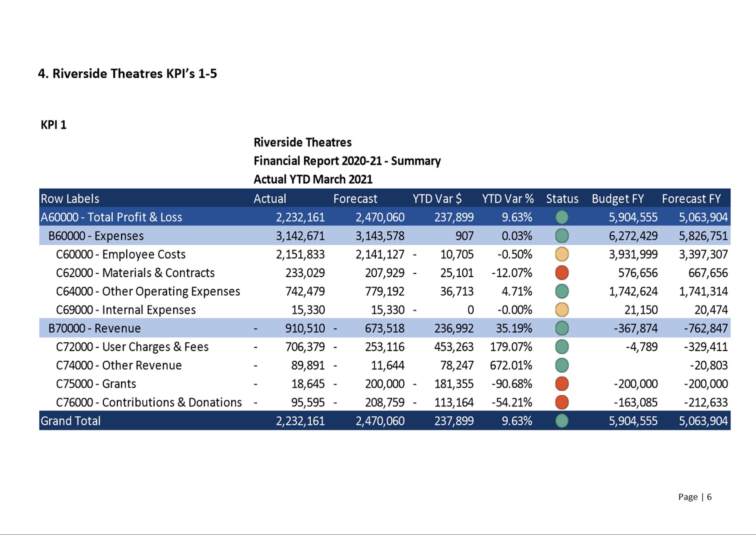Click the 'C74000 - Other Revenue' label

[119, 366]
